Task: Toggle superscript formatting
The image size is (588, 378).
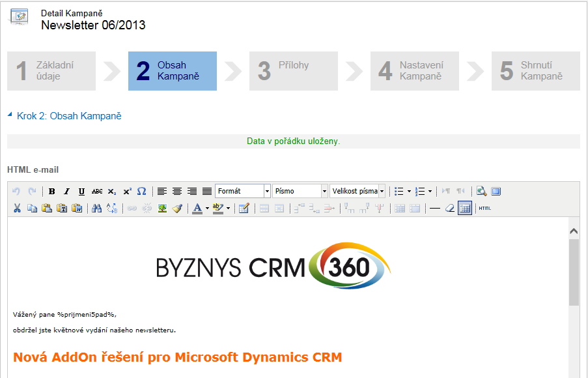Action: point(127,191)
